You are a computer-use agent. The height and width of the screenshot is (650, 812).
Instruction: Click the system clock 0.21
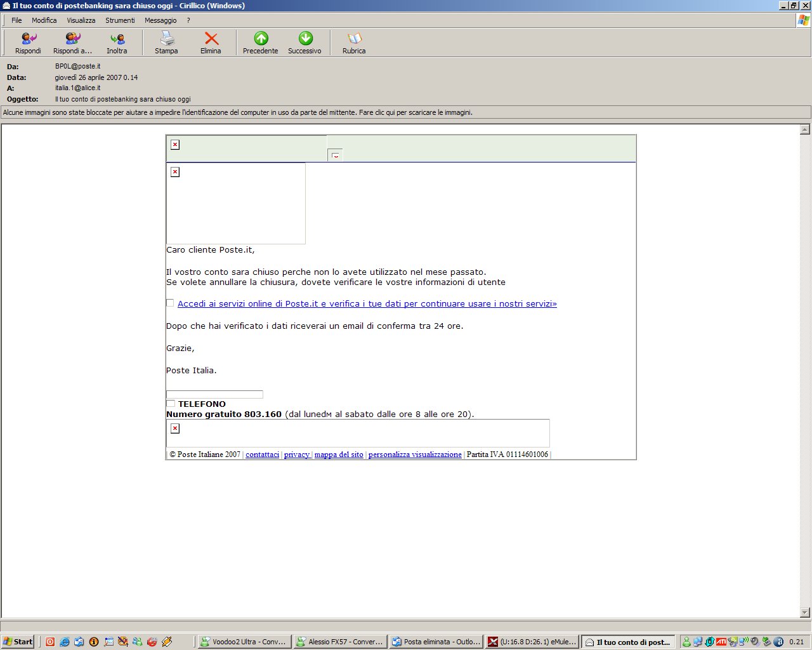pos(797,642)
